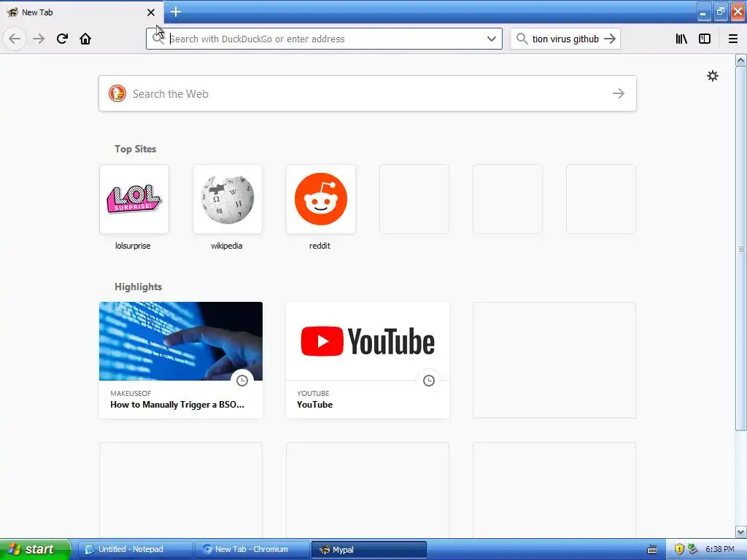Click the lolsurprise label text
The height and width of the screenshot is (560, 747).
coord(133,246)
